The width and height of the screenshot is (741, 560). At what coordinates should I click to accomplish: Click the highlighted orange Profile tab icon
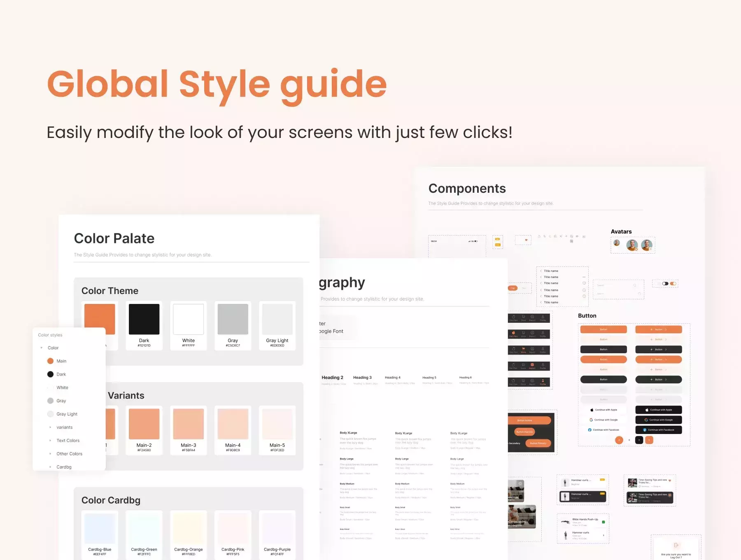click(x=543, y=380)
